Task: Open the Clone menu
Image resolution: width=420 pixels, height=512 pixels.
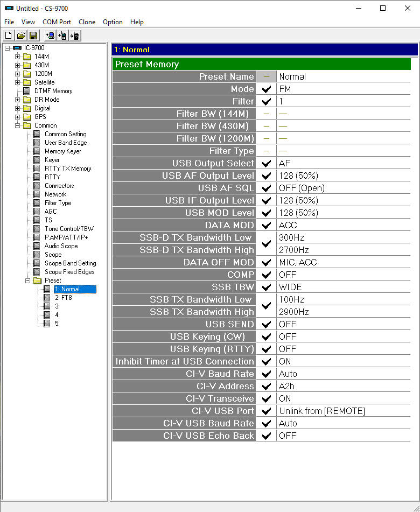Action: coord(87,22)
